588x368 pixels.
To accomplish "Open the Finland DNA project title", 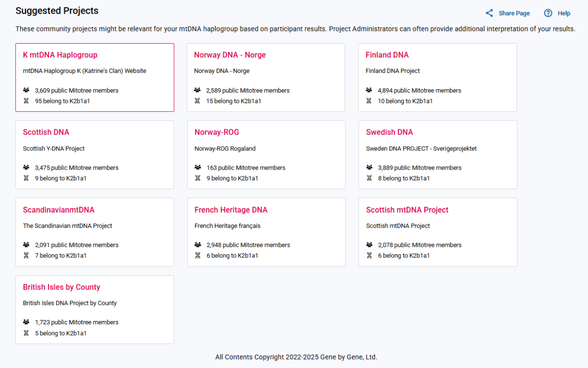I will 387,55.
